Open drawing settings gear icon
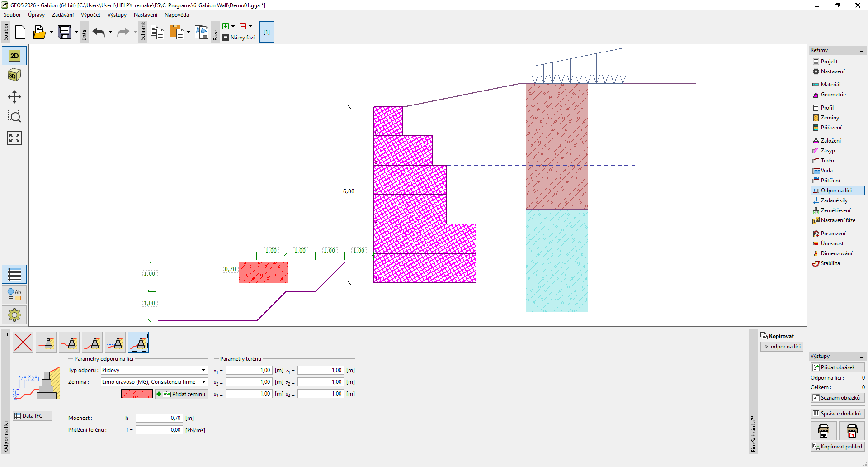Screen dimensions: 868x467 click(14, 315)
